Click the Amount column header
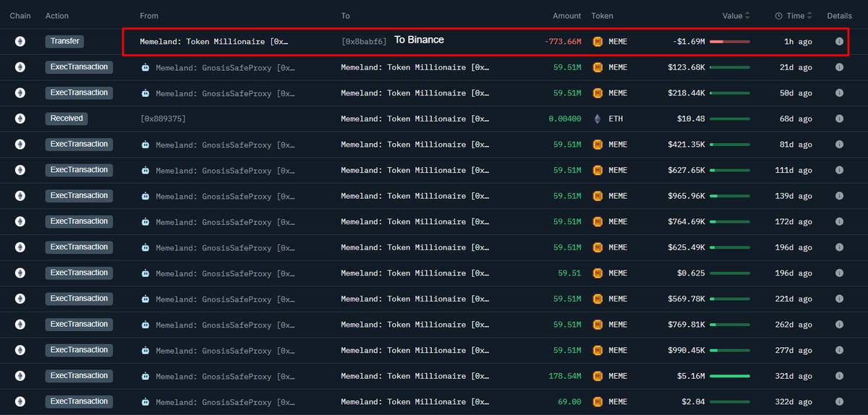The image size is (868, 415). [x=566, y=16]
